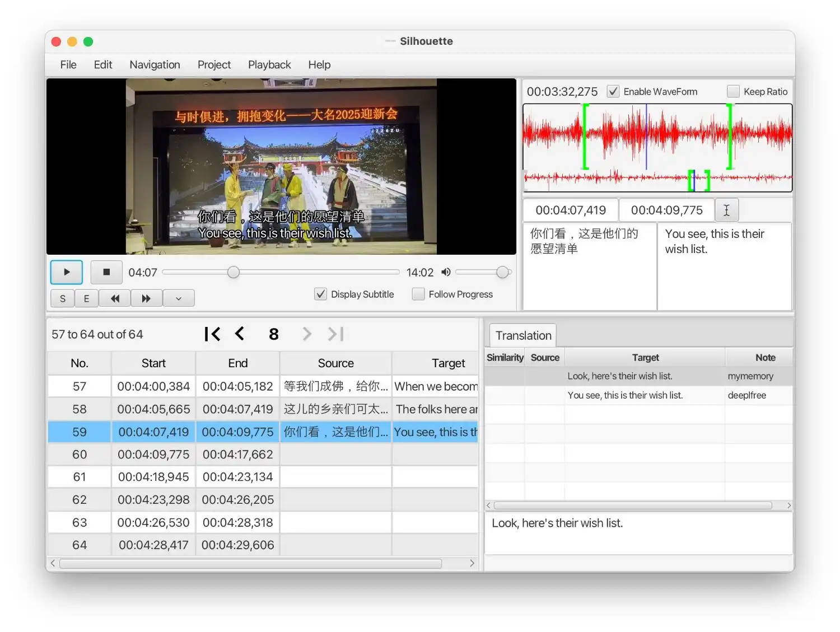The image size is (840, 632).
Task: Click the fast-forward double-arrow button
Action: pyautogui.click(x=146, y=298)
